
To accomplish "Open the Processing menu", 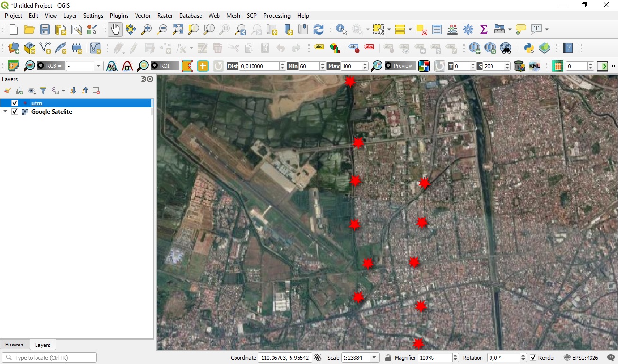I will pyautogui.click(x=277, y=16).
